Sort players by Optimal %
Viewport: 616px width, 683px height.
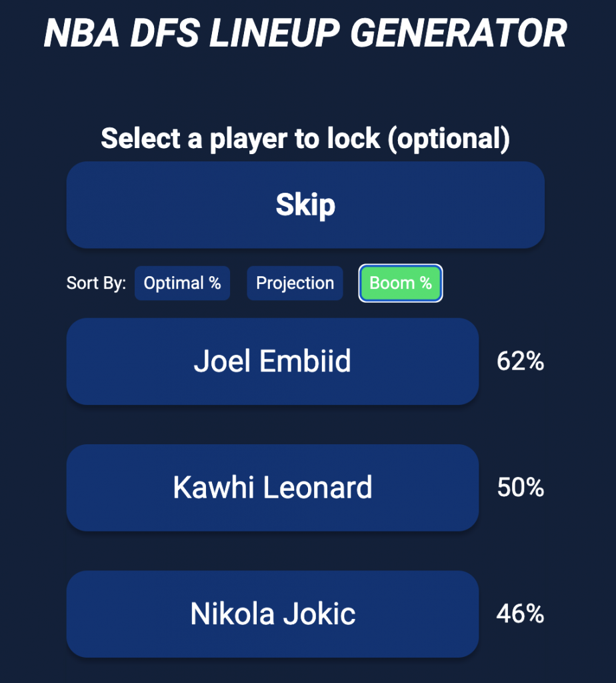click(182, 283)
